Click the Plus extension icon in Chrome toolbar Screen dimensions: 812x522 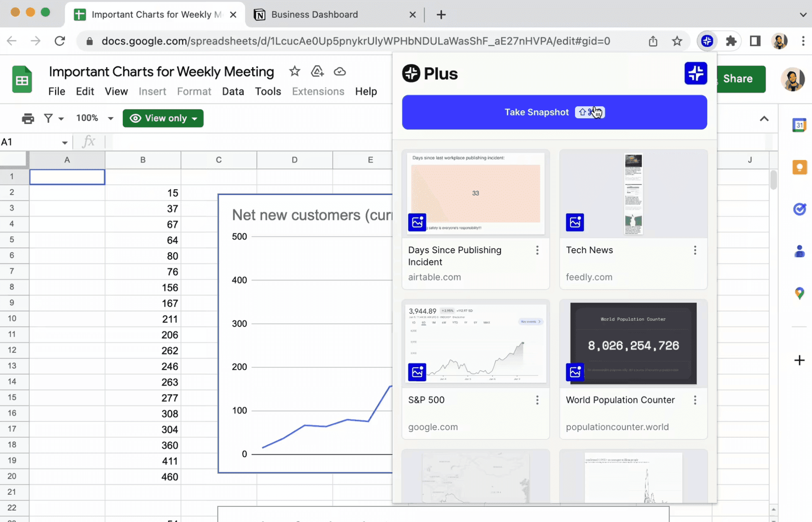(707, 41)
